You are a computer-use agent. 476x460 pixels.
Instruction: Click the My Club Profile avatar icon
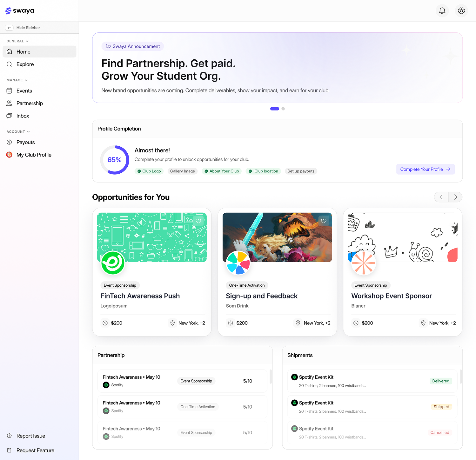click(10, 155)
